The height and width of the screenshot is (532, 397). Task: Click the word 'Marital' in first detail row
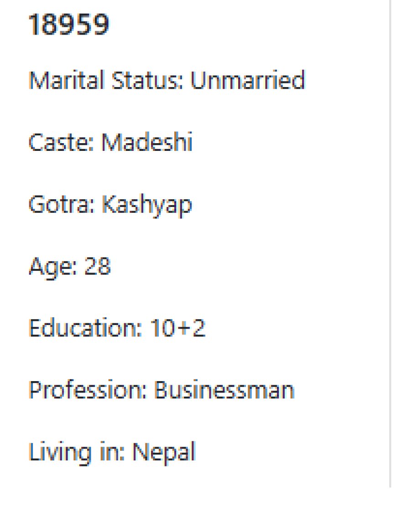click(x=67, y=80)
